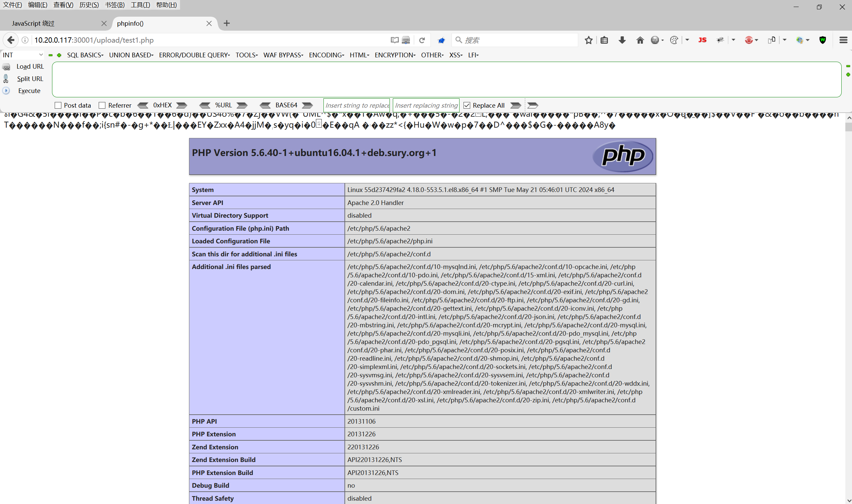Image resolution: width=852 pixels, height=504 pixels.
Task: Click the page vertical scrollbar thumb
Action: coord(848,127)
